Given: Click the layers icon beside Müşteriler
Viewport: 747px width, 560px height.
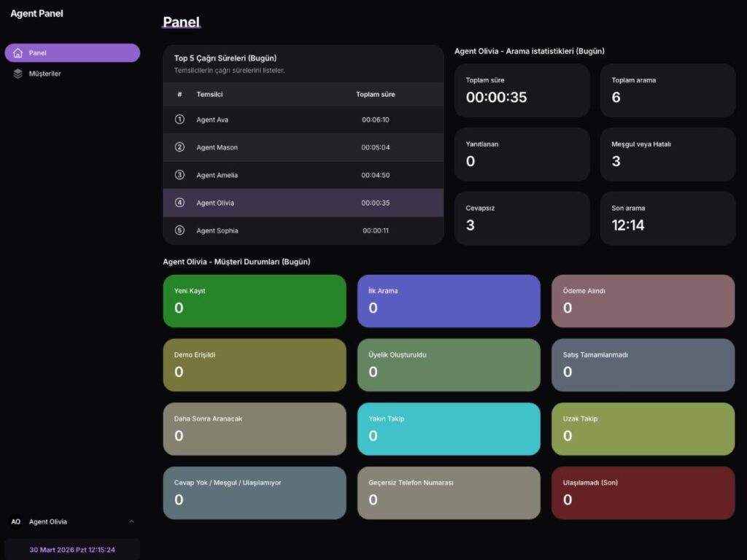Looking at the screenshot, I should [18, 74].
